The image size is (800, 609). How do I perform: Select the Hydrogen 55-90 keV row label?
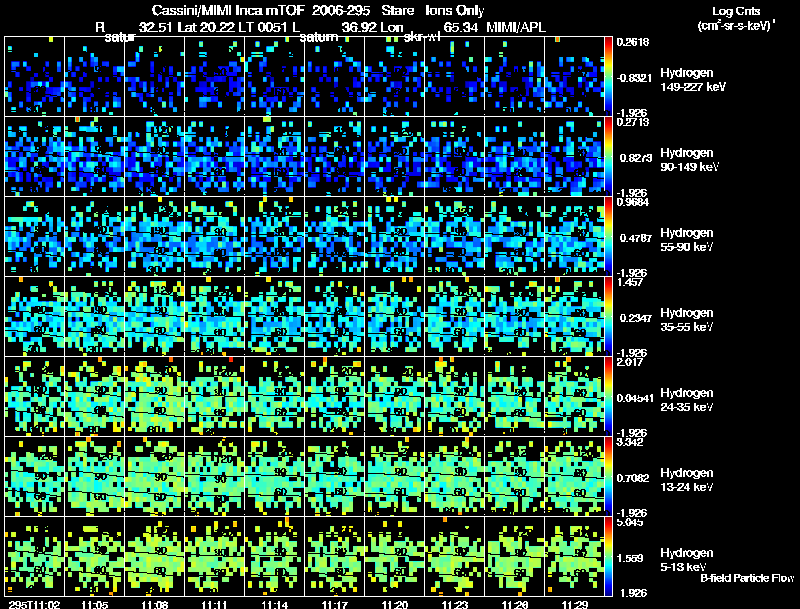pyautogui.click(x=687, y=240)
